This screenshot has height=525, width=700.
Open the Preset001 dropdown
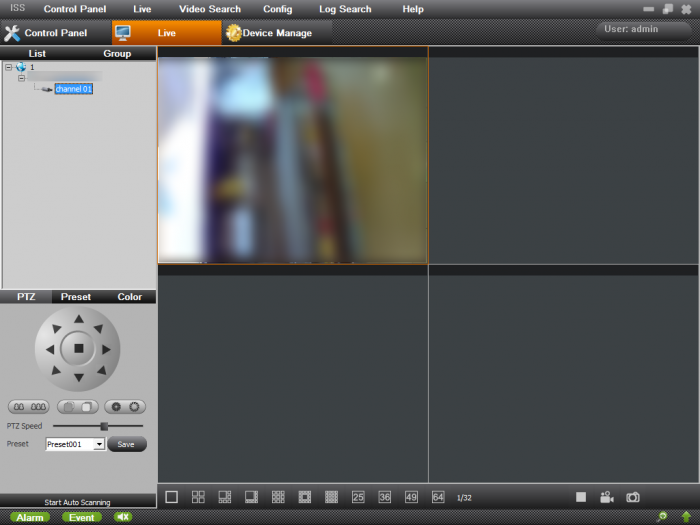tap(99, 444)
